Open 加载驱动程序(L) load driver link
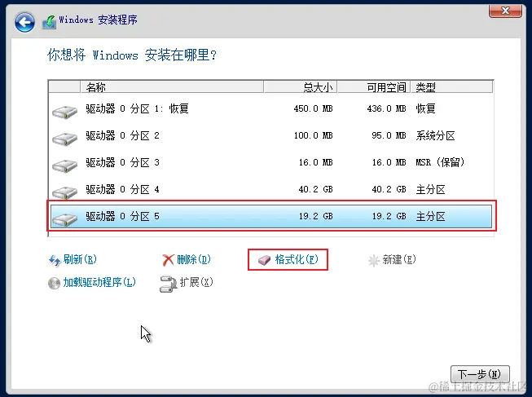 [x=99, y=282]
